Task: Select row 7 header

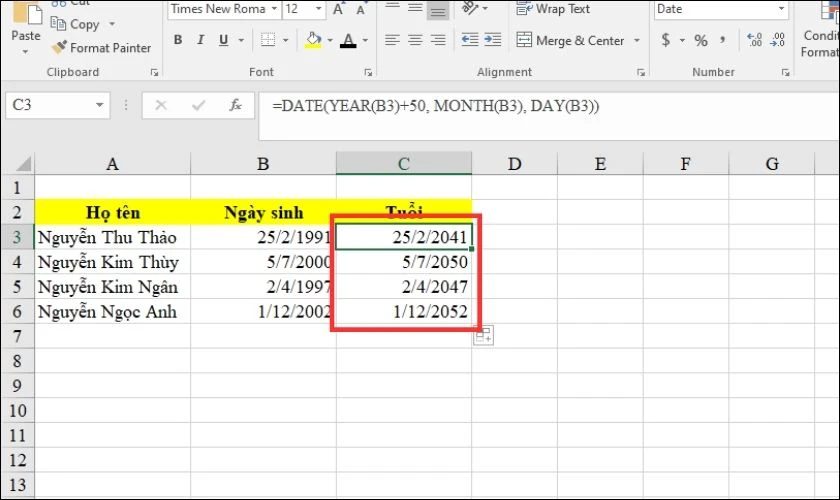Action: tap(17, 337)
